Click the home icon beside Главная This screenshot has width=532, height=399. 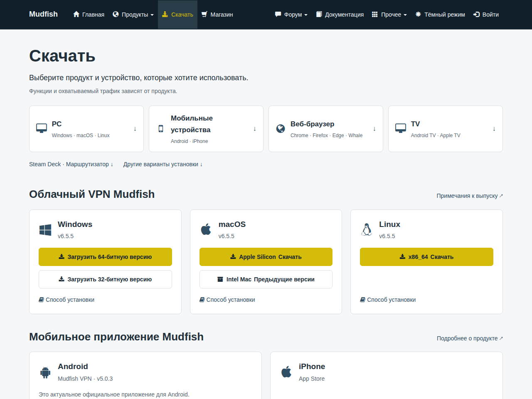click(x=76, y=14)
